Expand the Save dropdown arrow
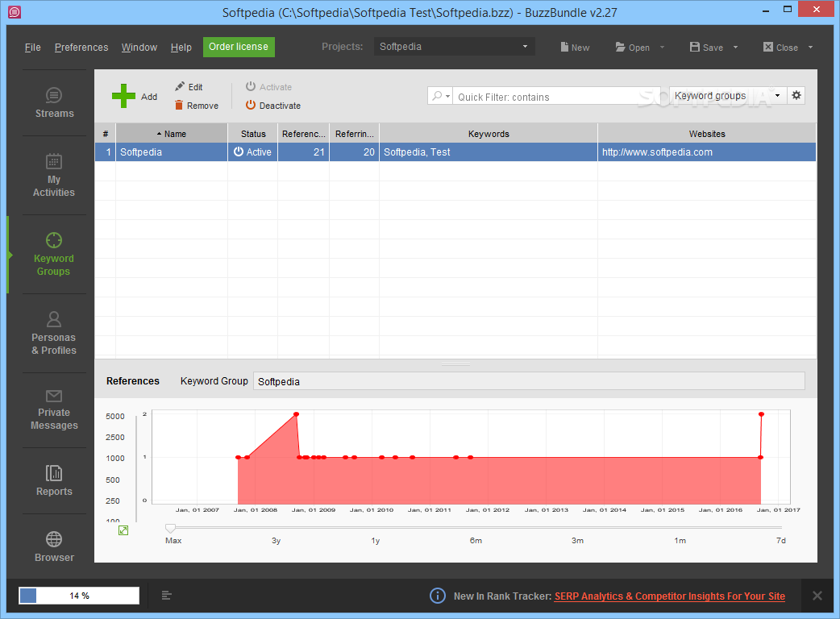Image resolution: width=840 pixels, height=619 pixels. point(735,47)
